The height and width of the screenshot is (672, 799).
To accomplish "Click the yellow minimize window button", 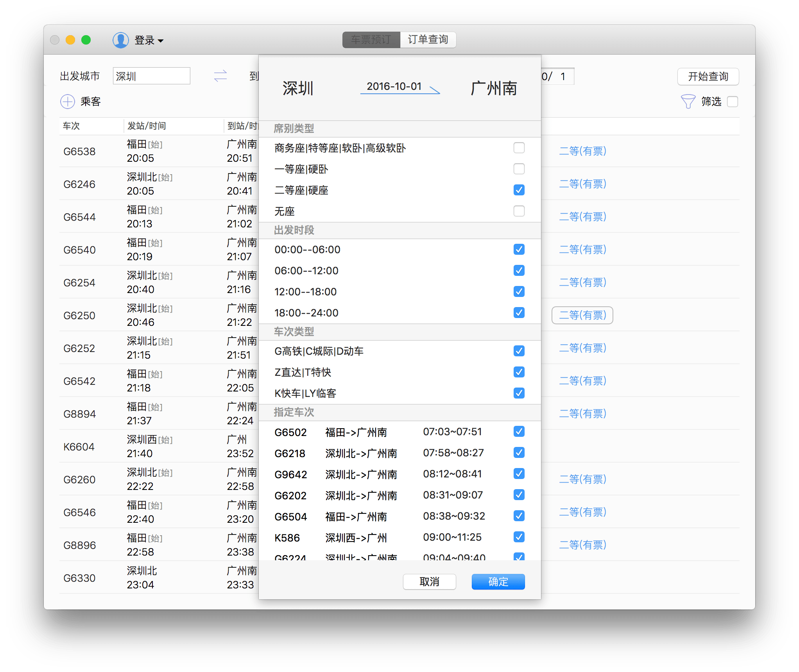I will point(70,40).
